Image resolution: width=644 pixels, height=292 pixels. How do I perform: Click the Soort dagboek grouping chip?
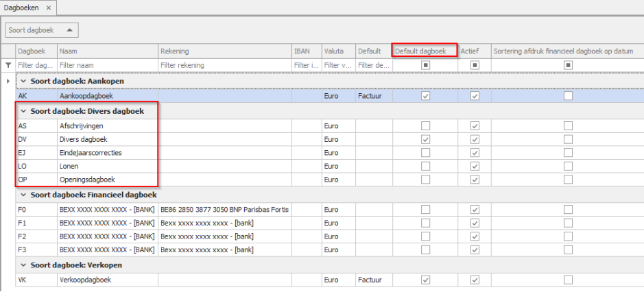pyautogui.click(x=41, y=30)
